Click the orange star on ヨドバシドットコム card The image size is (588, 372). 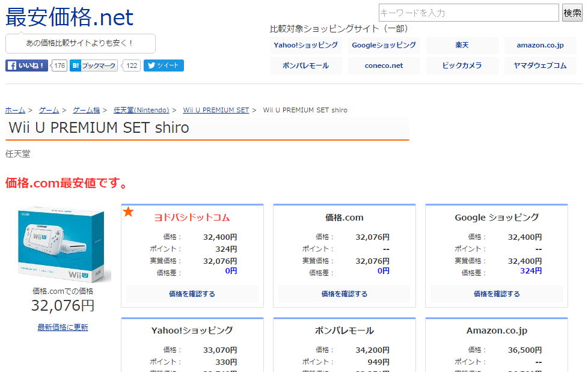pos(128,212)
